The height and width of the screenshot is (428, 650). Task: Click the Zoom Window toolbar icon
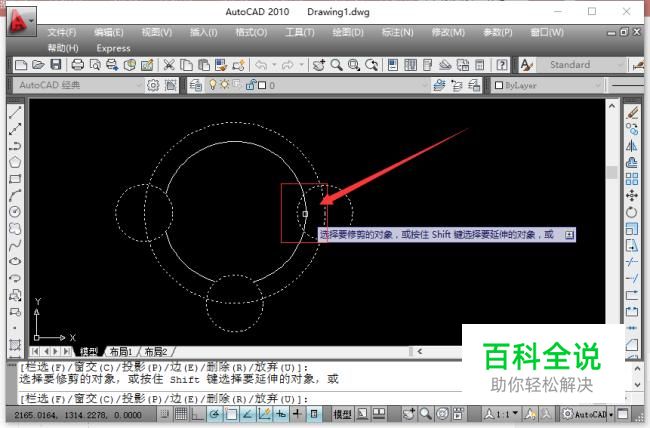(x=354, y=65)
